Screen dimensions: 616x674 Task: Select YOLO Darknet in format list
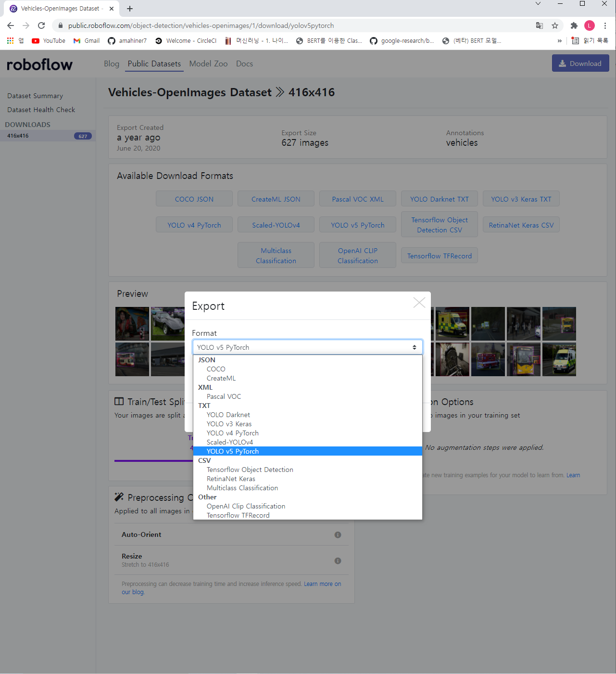tap(308, 415)
